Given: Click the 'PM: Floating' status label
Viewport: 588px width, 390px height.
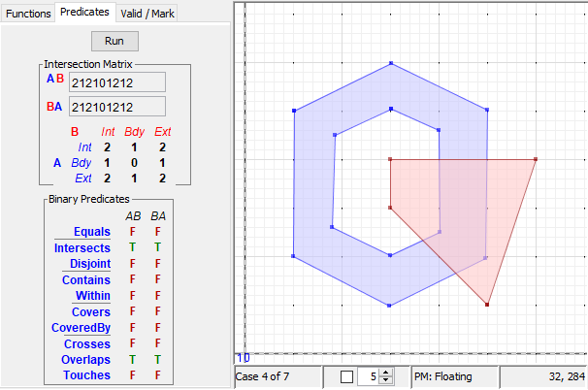Looking at the screenshot, I should pos(442,376).
